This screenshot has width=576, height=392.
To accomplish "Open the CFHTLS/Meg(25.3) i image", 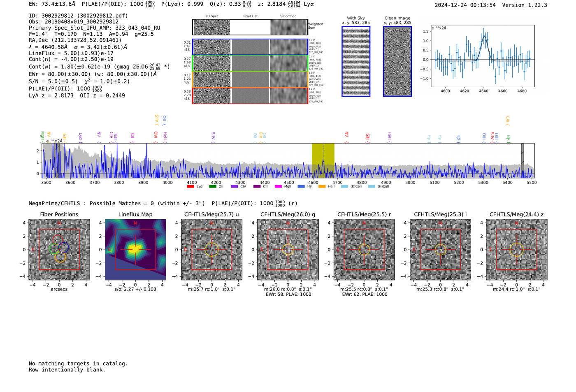I will point(440,250).
